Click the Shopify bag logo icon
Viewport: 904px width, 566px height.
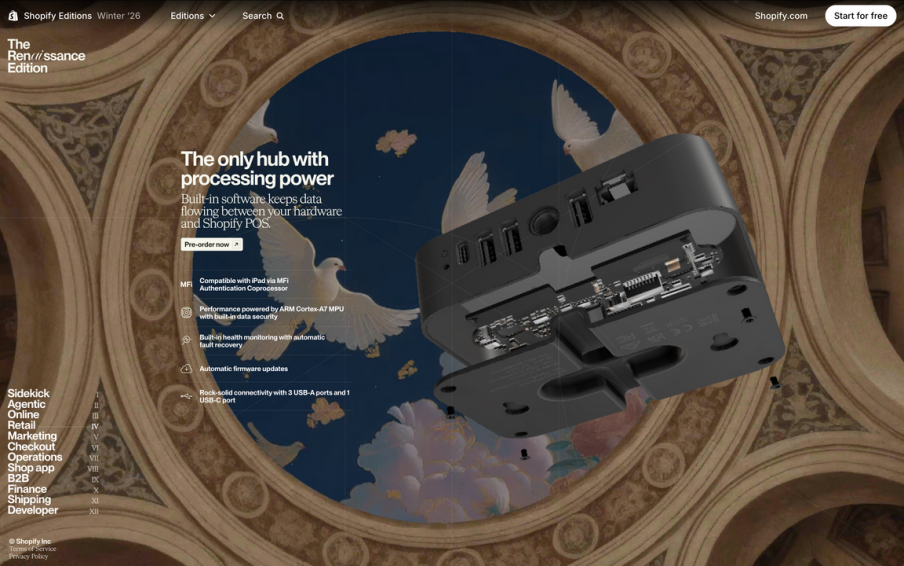click(13, 16)
